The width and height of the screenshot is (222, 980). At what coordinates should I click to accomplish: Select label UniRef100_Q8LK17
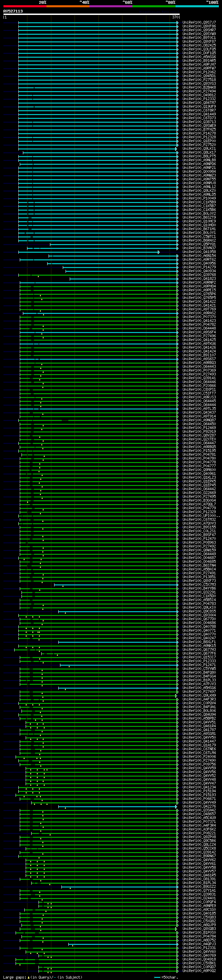pos(199,153)
